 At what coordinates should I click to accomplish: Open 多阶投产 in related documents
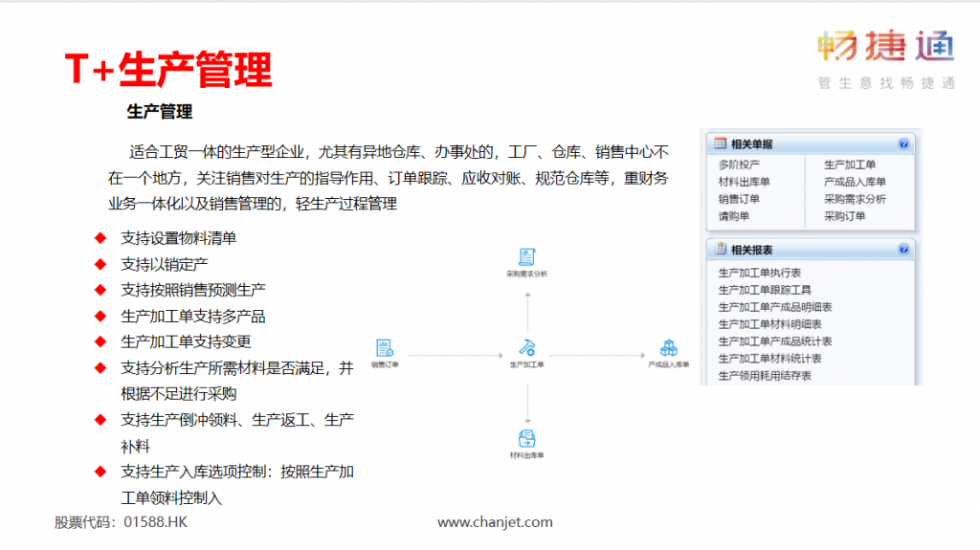(x=739, y=165)
